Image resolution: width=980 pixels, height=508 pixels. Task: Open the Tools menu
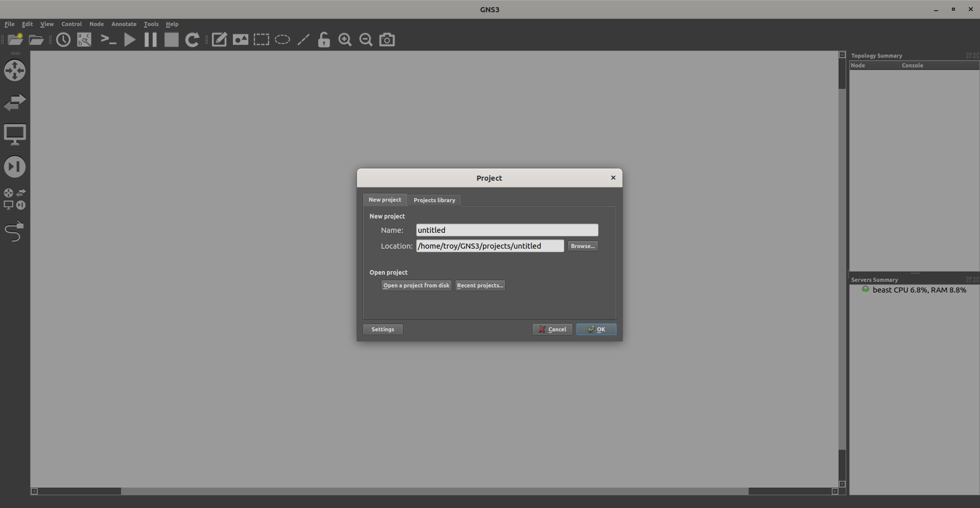[151, 24]
